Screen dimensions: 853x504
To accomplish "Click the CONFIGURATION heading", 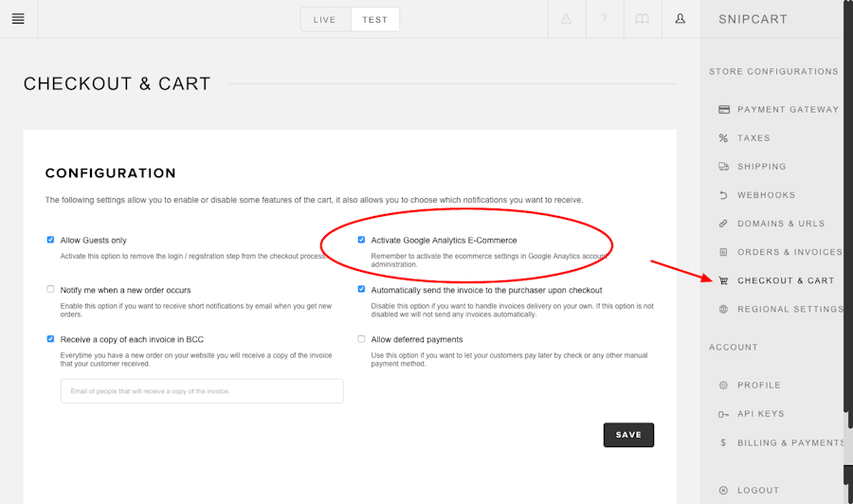I will (111, 173).
